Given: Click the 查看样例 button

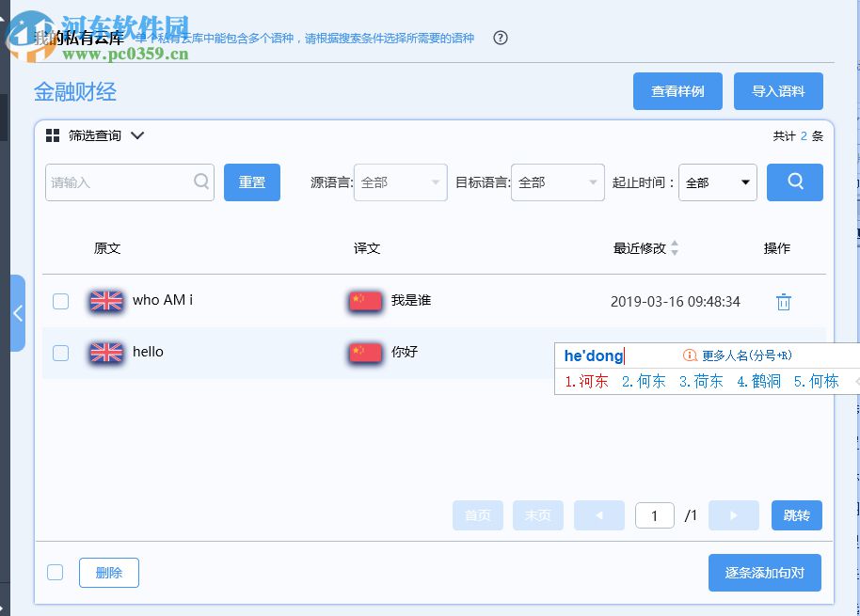Looking at the screenshot, I should point(677,91).
